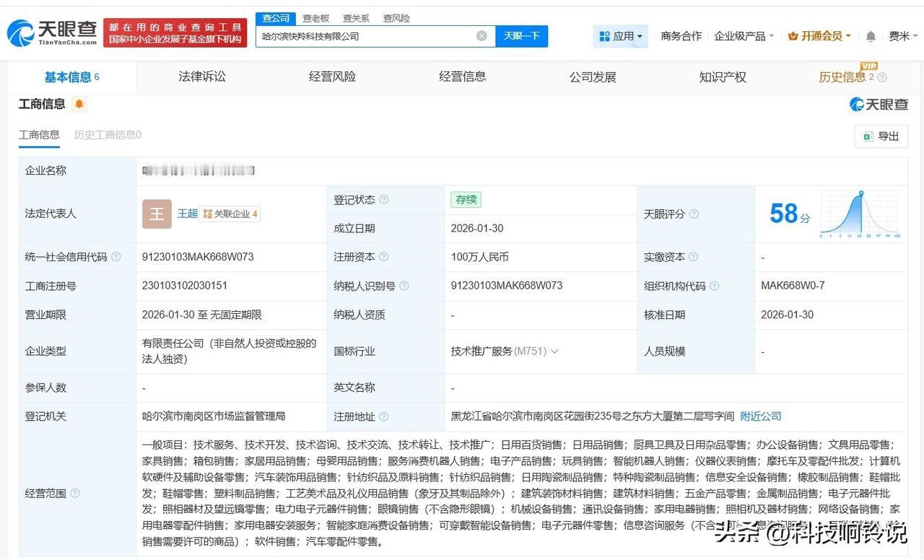The height and width of the screenshot is (560, 924).
Task: Click the help icon beside 统一社会信用代码
Action: pyautogui.click(x=115, y=256)
